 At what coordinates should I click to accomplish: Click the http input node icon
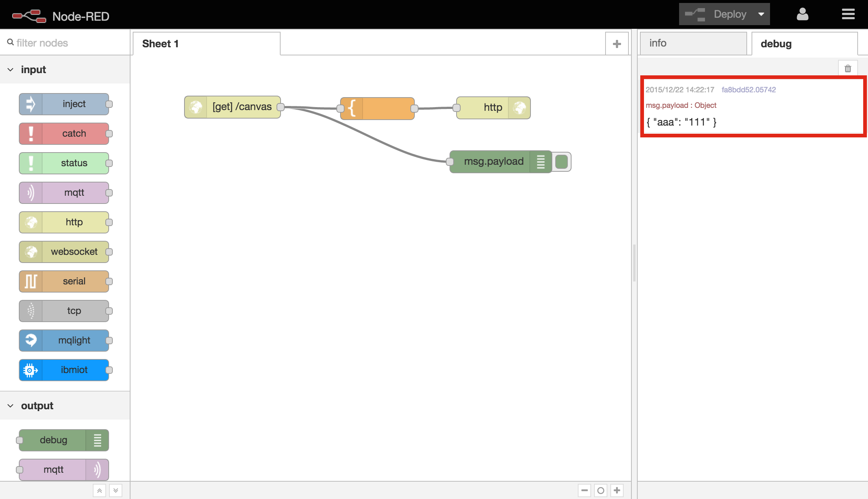pyautogui.click(x=31, y=222)
